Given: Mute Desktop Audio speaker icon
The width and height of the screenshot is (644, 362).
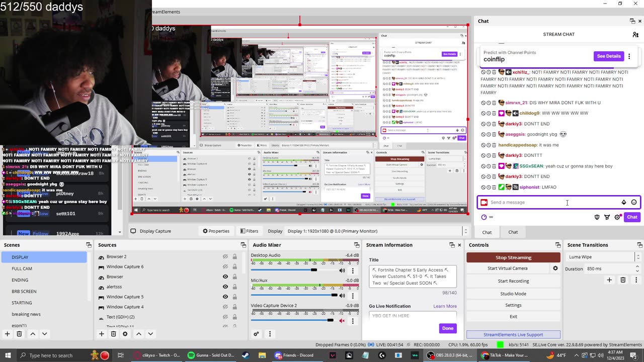Looking at the screenshot, I should (x=342, y=270).
